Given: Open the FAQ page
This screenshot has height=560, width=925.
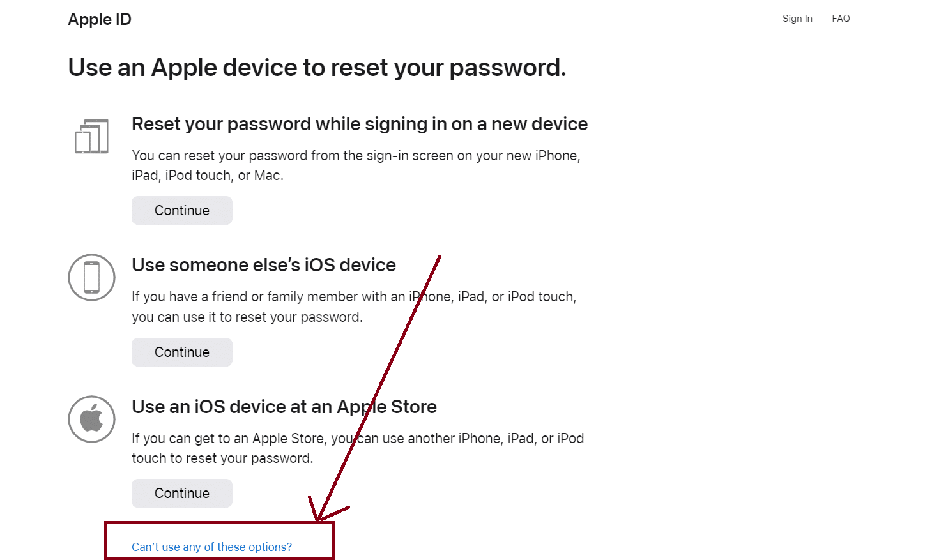Looking at the screenshot, I should [841, 19].
